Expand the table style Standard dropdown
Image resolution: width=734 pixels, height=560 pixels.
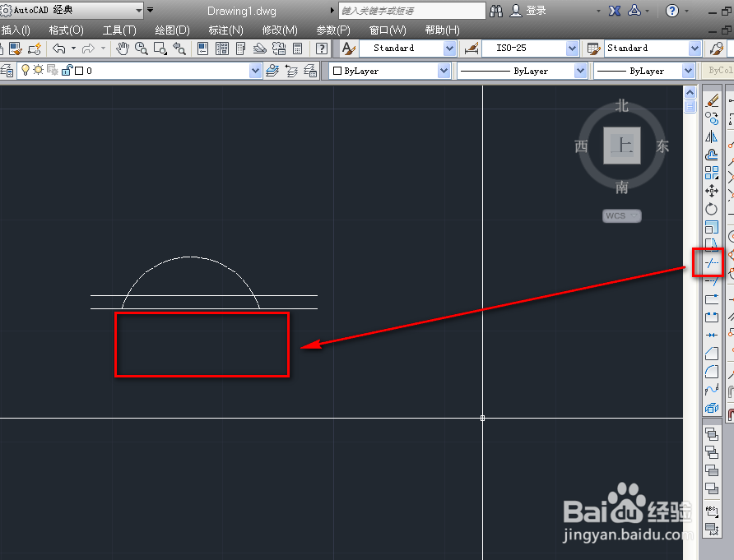695,49
